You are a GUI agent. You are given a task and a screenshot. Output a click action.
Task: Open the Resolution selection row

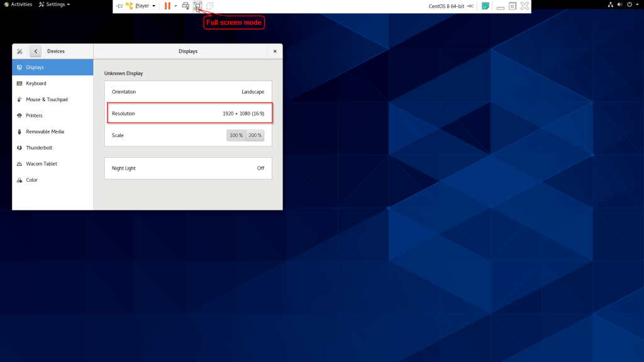[189, 113]
